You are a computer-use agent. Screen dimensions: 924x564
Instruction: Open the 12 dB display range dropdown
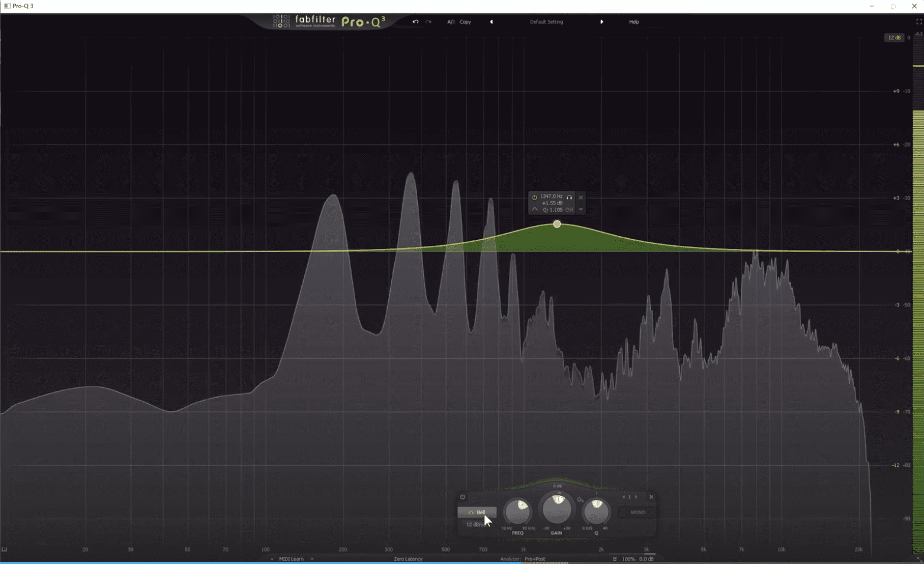(894, 38)
